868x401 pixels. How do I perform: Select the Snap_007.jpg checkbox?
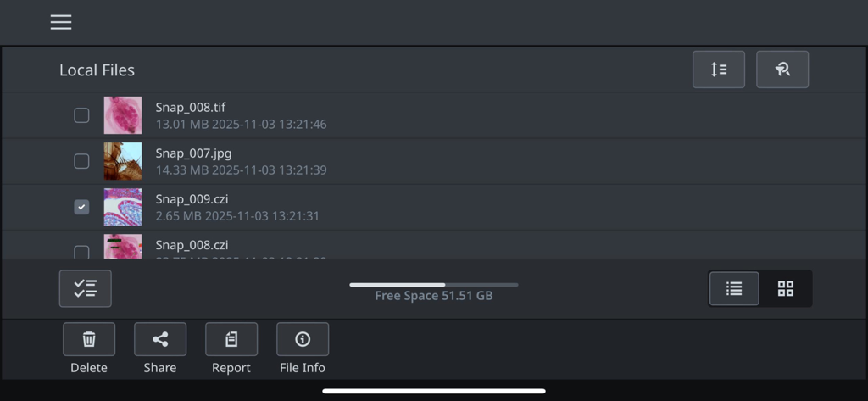tap(81, 161)
